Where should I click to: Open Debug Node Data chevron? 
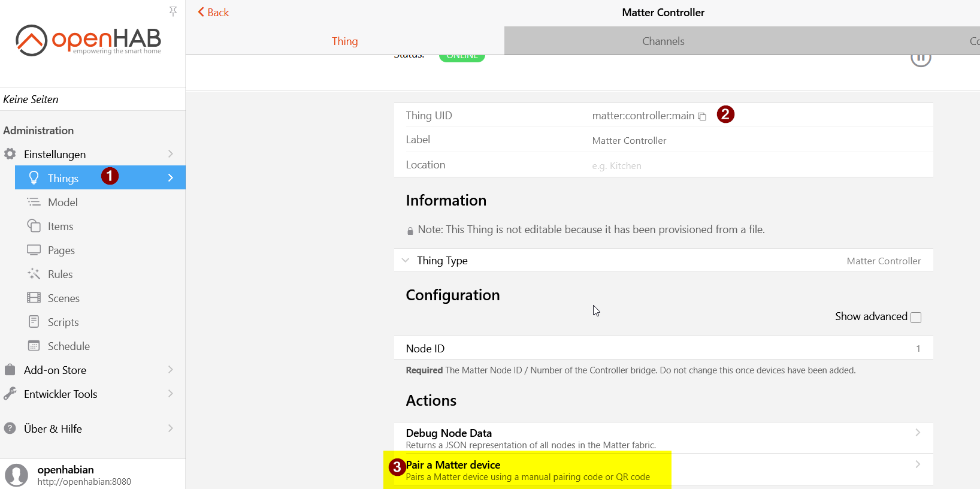[x=918, y=433]
